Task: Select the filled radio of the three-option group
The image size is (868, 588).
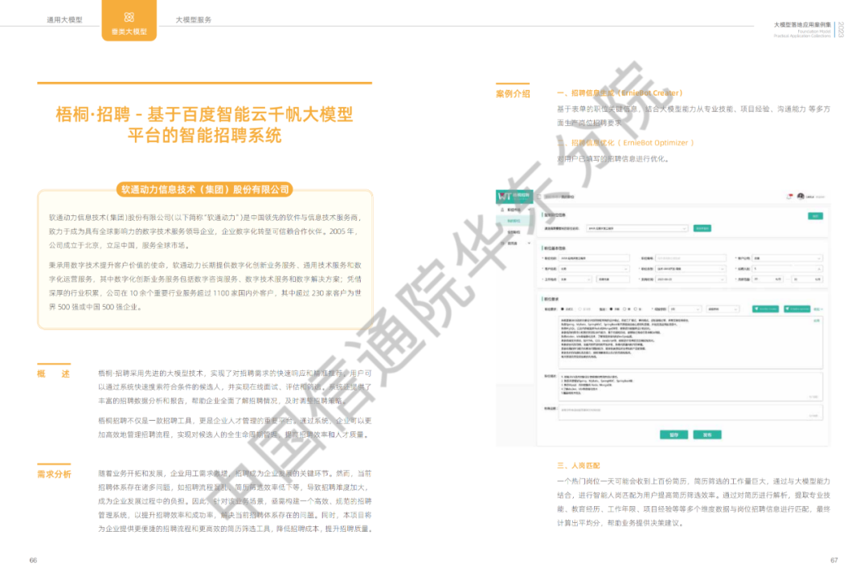Action: (611, 309)
